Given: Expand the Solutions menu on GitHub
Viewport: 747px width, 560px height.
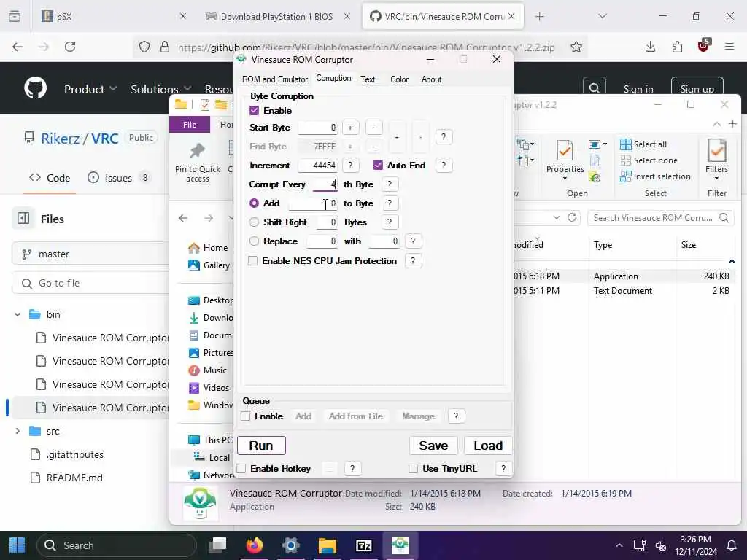Looking at the screenshot, I should click(x=160, y=89).
